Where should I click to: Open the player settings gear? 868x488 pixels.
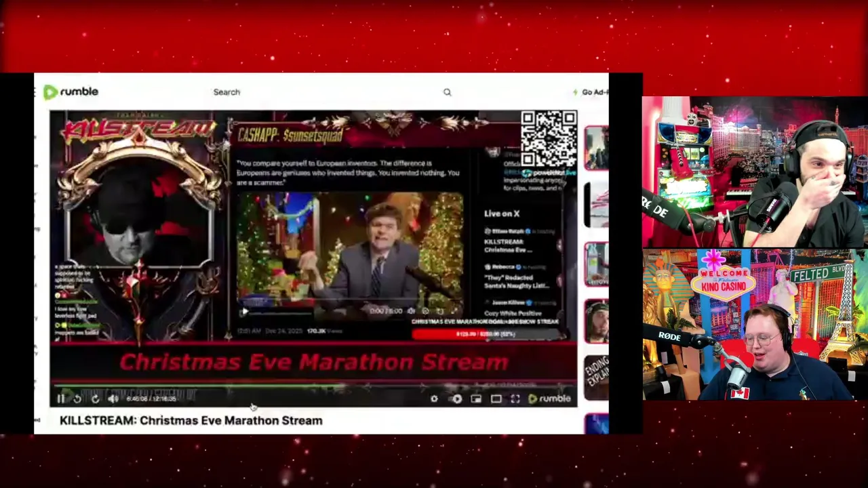(x=434, y=399)
